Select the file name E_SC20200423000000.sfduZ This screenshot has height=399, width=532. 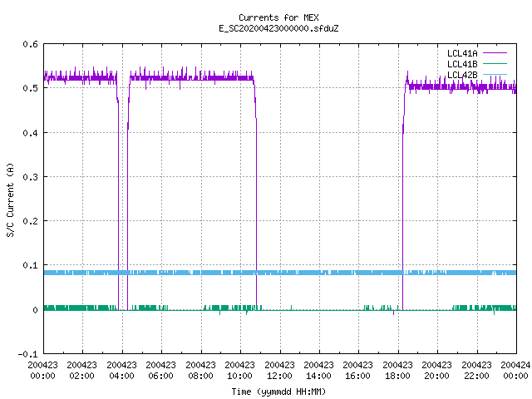click(278, 28)
